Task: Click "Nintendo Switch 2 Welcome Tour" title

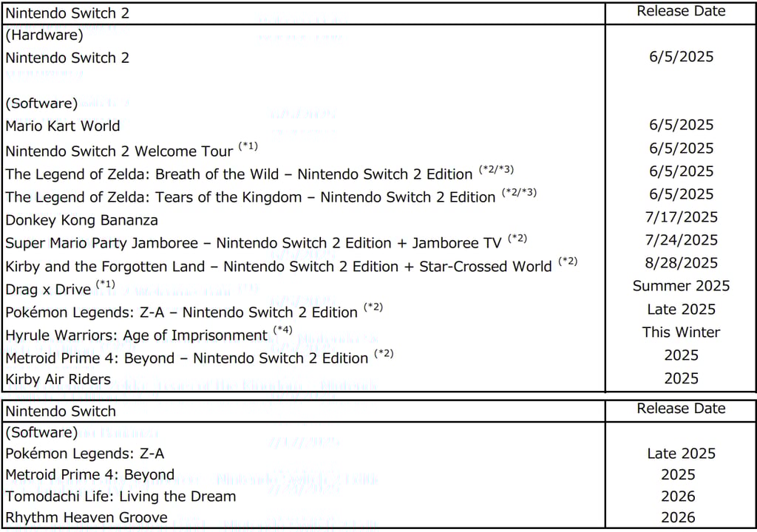Action: click(119, 151)
